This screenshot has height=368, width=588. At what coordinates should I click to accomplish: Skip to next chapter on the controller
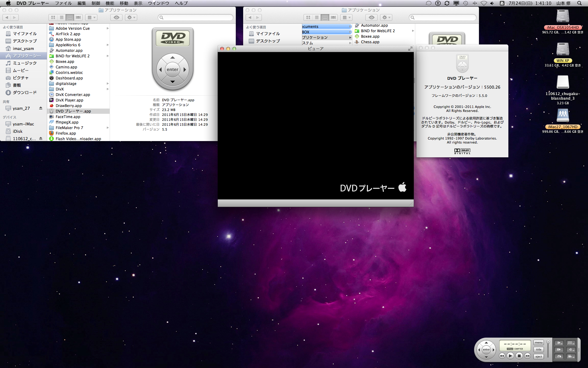[x=527, y=356]
